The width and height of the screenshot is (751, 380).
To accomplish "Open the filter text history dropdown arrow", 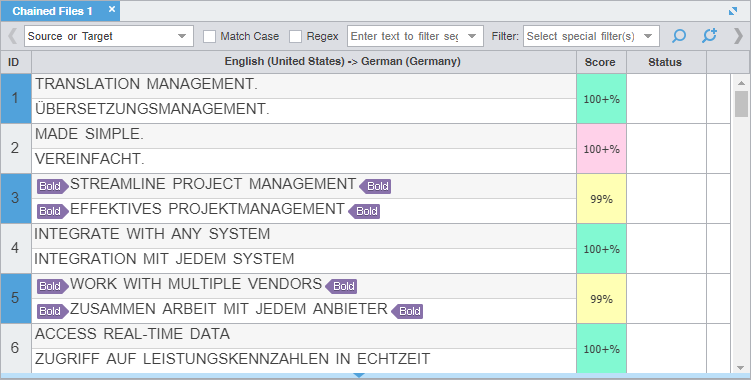I will coord(472,36).
